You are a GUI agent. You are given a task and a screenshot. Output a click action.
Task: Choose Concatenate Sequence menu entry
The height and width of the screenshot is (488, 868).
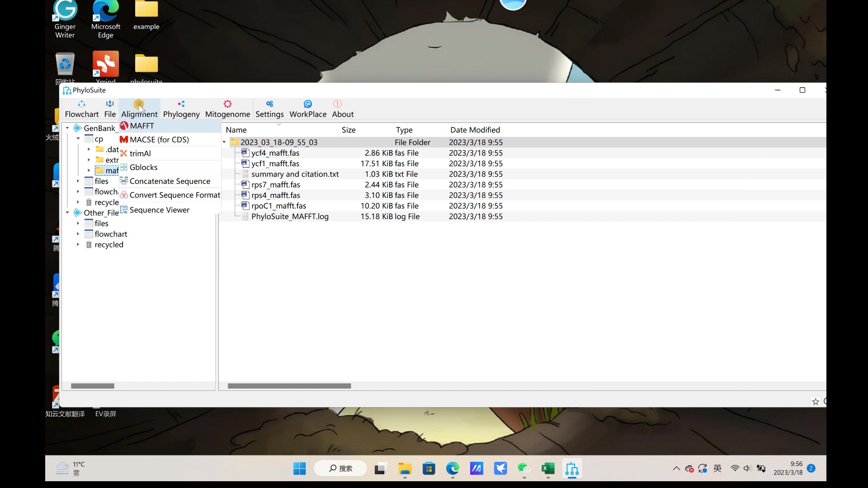(x=170, y=181)
